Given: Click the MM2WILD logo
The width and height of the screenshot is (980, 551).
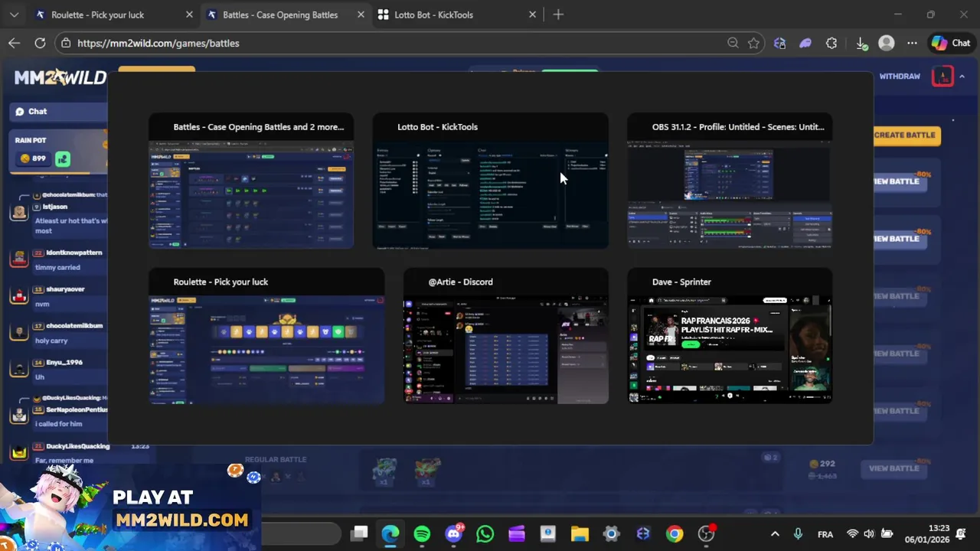Looking at the screenshot, I should (x=60, y=77).
